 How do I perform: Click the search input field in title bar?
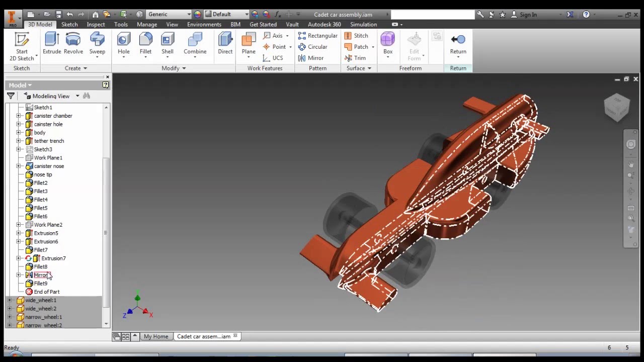pyautogui.click(x=432, y=15)
